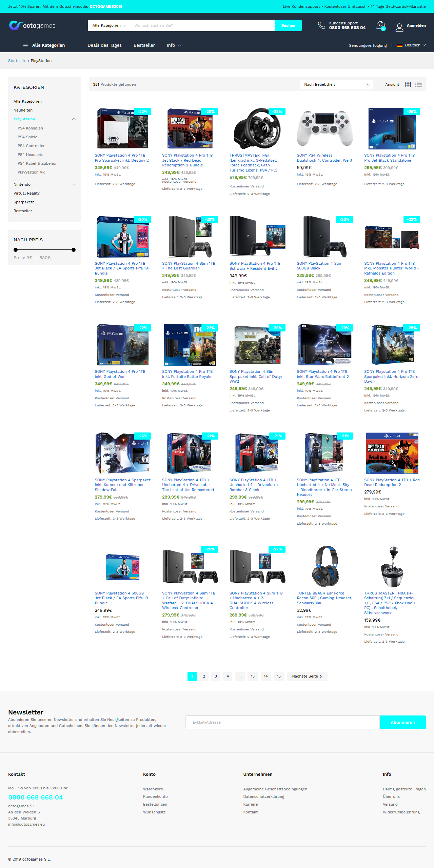The width and height of the screenshot is (434, 868).
Task: Go to page 14
Action: tap(266, 676)
